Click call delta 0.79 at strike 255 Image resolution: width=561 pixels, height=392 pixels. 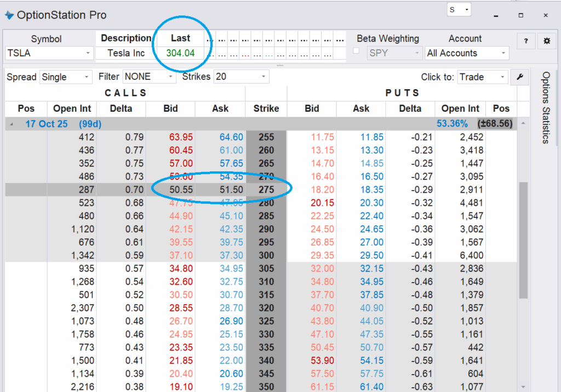tap(134, 137)
